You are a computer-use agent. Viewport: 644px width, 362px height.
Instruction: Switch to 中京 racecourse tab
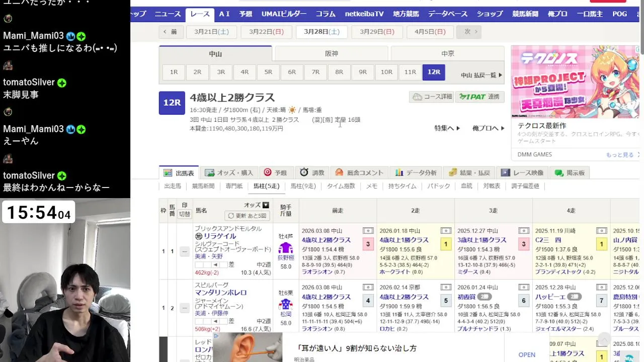447,54
